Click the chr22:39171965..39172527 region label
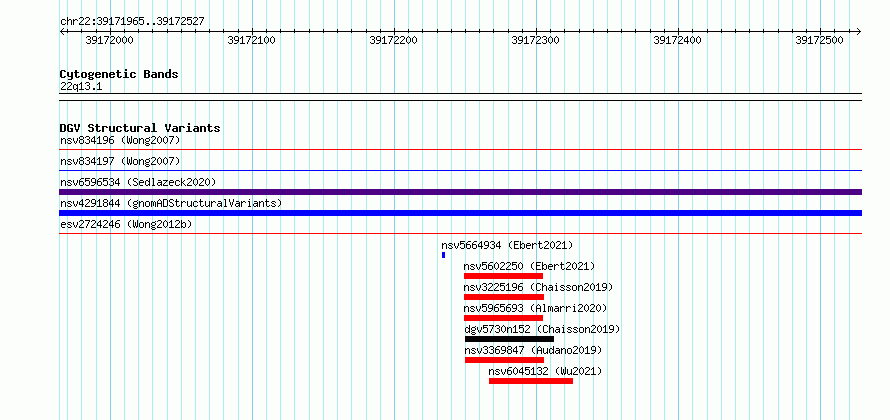 pyautogui.click(x=132, y=22)
